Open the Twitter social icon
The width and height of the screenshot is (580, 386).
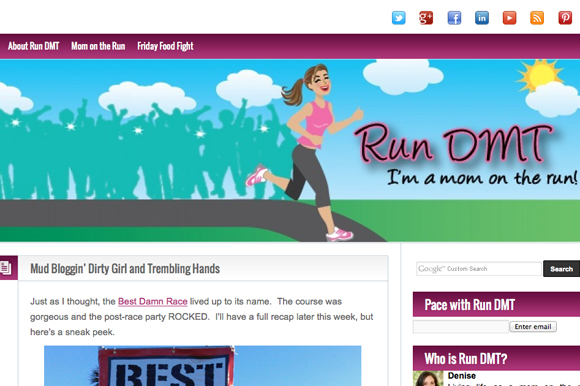tap(398, 18)
